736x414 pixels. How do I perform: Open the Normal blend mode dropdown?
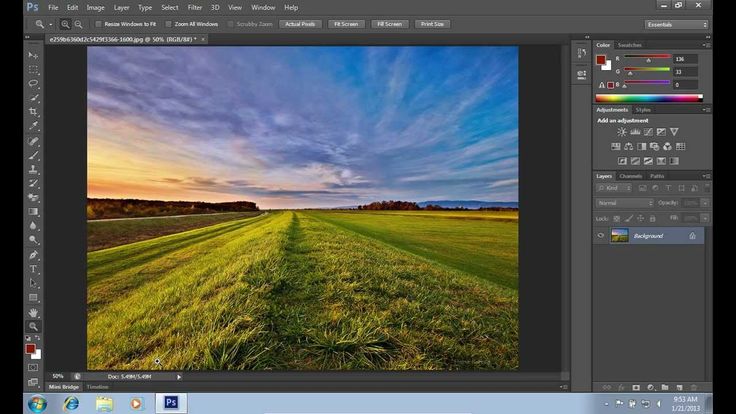click(x=625, y=202)
